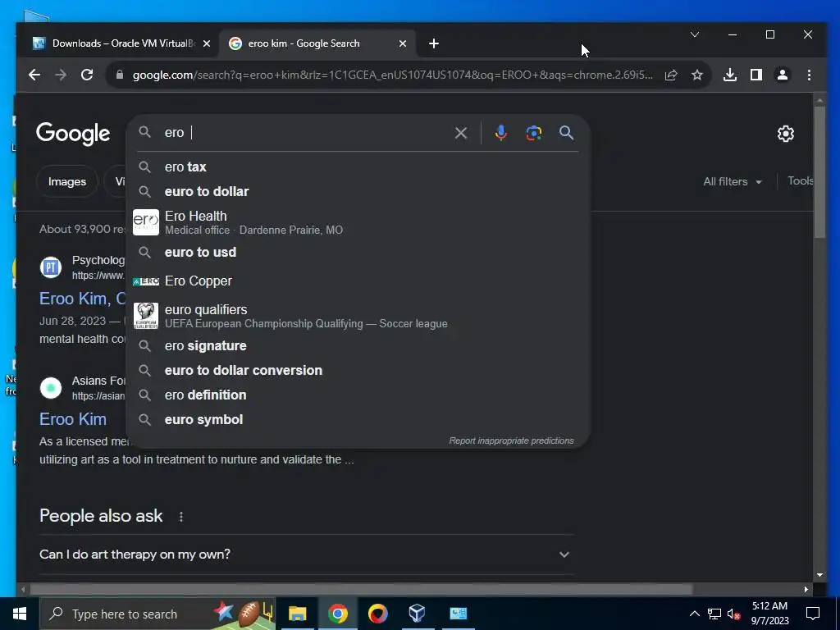
Task: Open Chrome downloads icon
Action: pyautogui.click(x=729, y=75)
